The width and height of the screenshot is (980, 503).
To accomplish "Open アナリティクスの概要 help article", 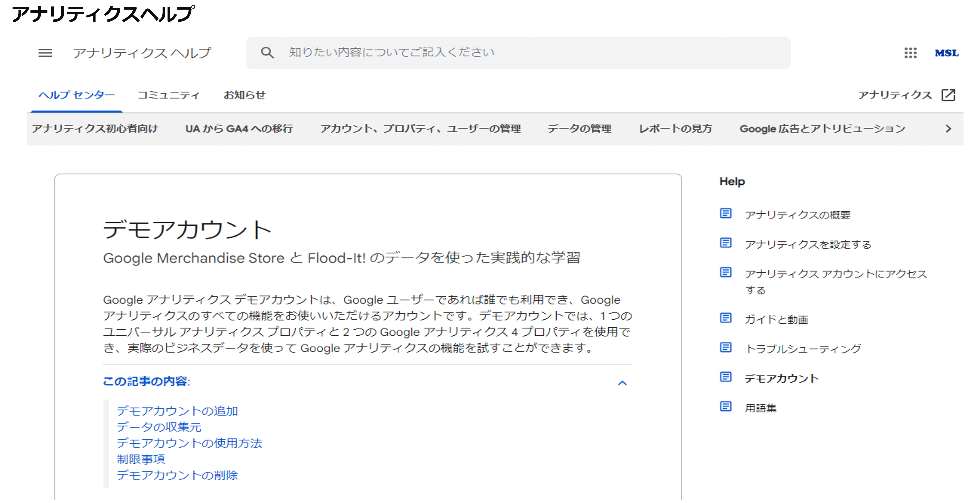I will [x=797, y=215].
